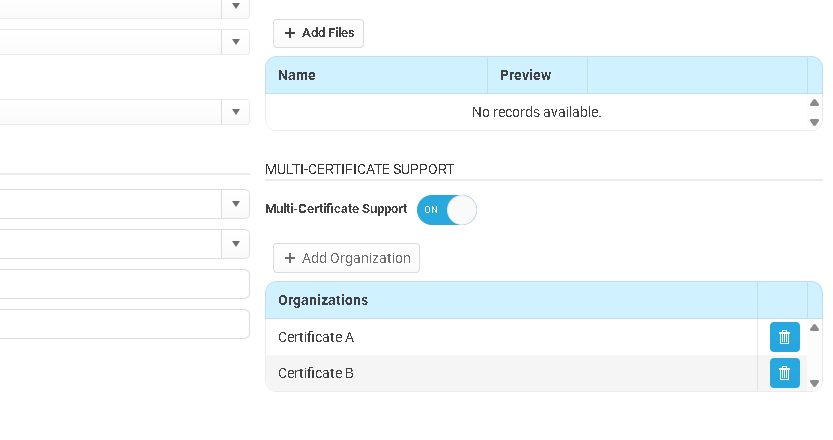The height and width of the screenshot is (440, 833).
Task: Open dropdown arrow beside Add Files button
Action: pos(236,42)
